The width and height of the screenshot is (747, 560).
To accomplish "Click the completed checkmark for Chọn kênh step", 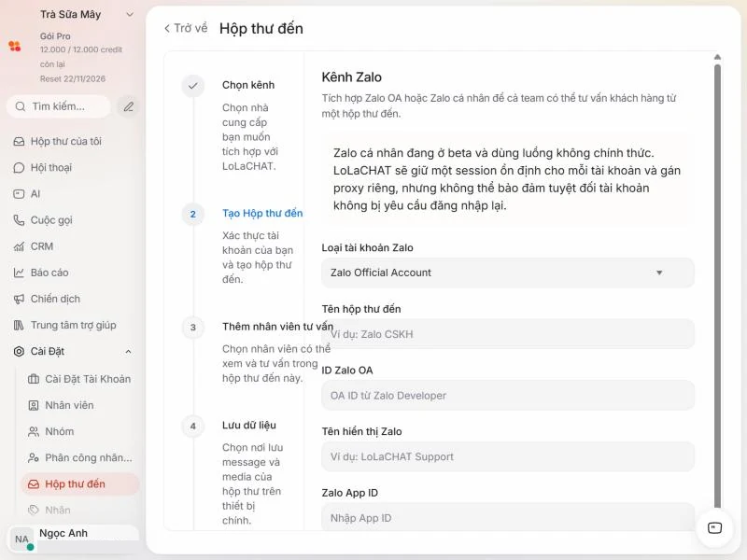I will click(193, 86).
